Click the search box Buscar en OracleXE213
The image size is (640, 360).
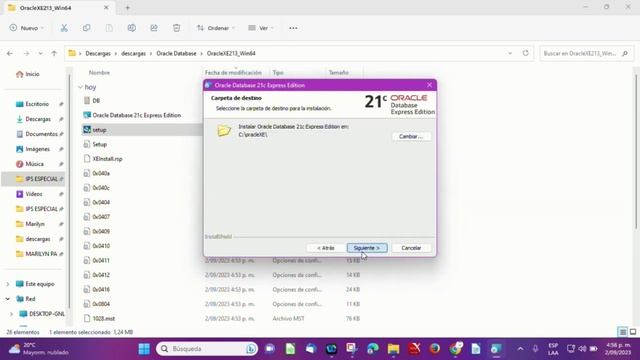click(x=586, y=53)
